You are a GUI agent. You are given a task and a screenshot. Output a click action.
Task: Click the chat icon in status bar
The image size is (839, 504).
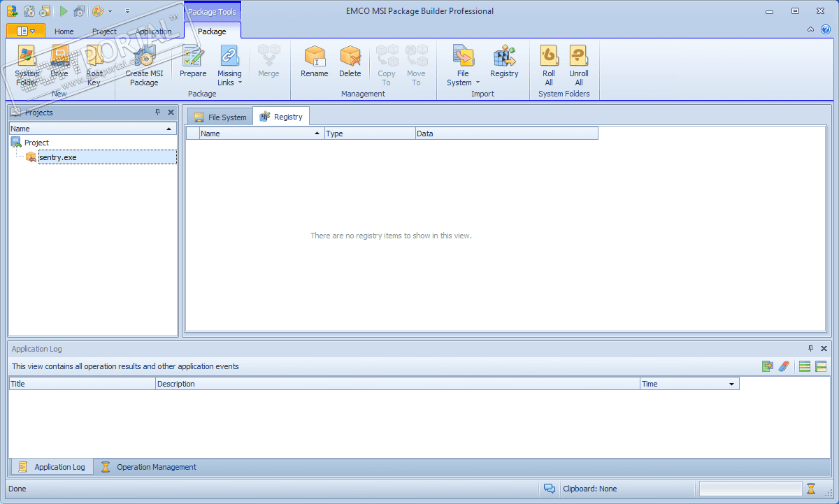pyautogui.click(x=550, y=489)
